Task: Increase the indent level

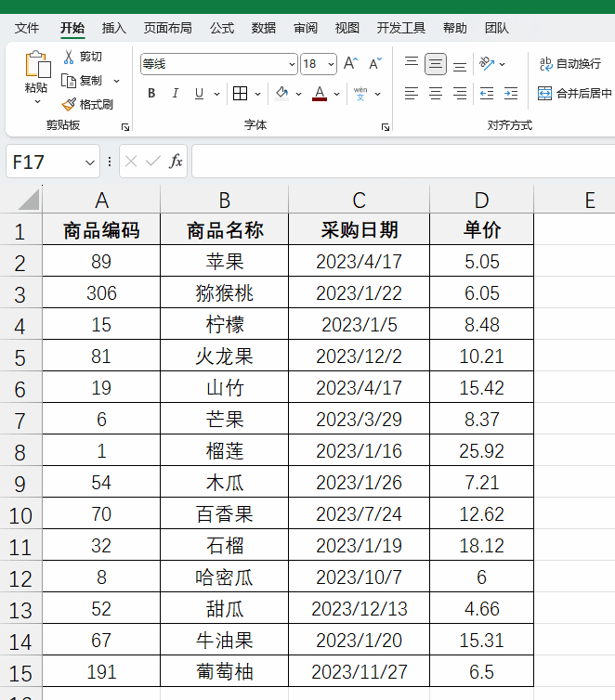Action: point(511,94)
